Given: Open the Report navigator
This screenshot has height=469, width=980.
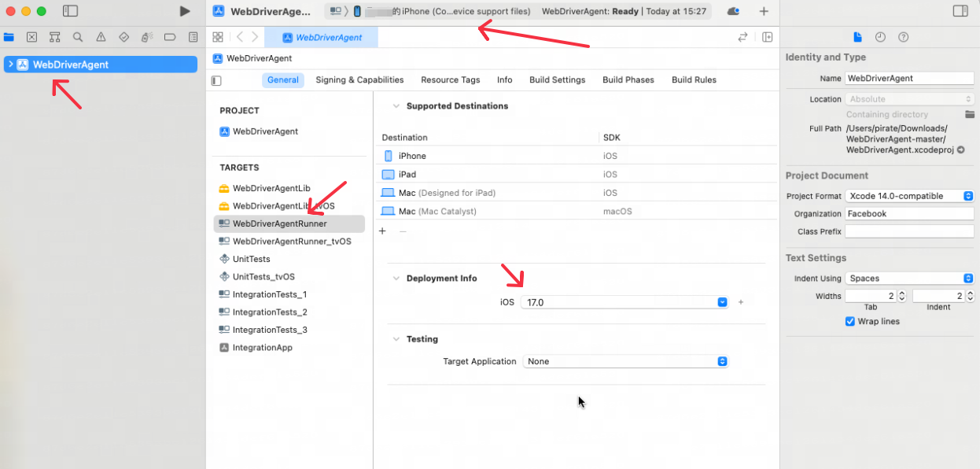Looking at the screenshot, I should click(x=193, y=37).
